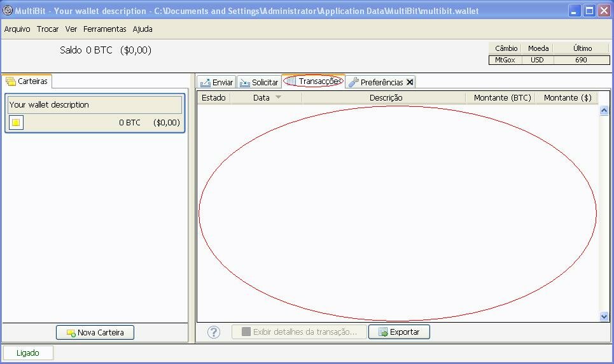Click the Nova Carteira button
The width and height of the screenshot is (614, 364).
[95, 332]
